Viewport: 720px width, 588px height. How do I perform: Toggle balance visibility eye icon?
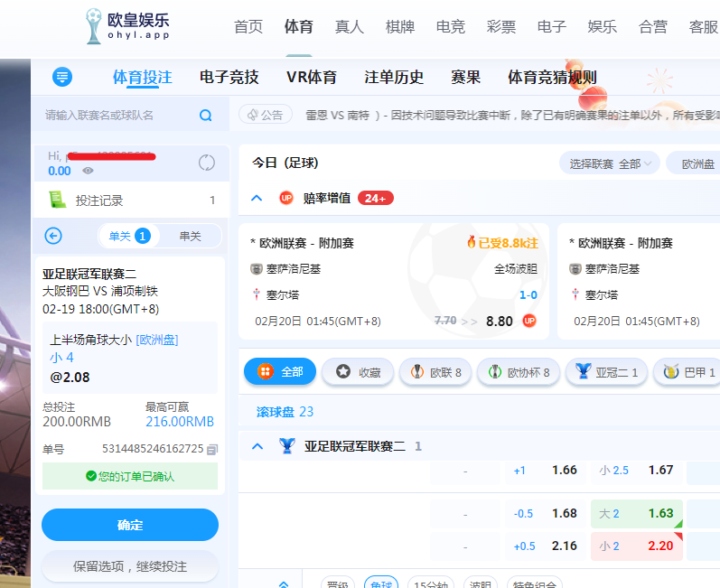point(88,171)
